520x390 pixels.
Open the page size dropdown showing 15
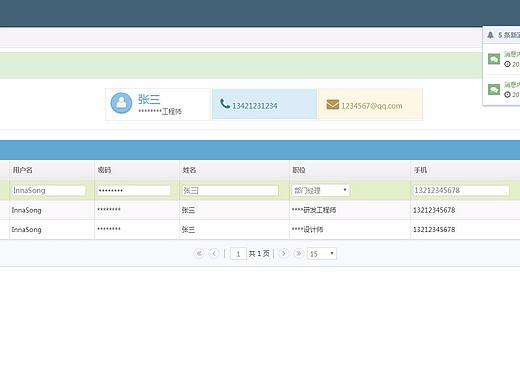click(322, 254)
